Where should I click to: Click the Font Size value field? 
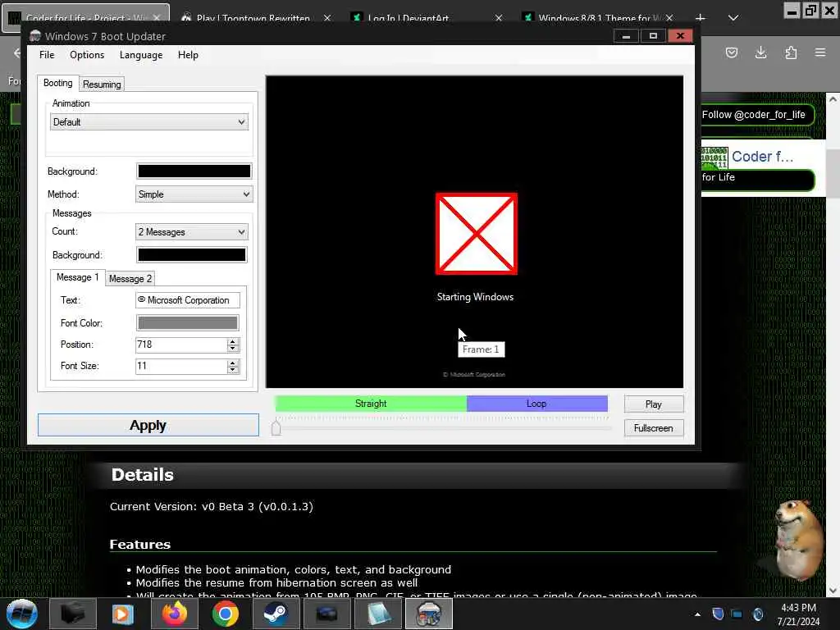pyautogui.click(x=181, y=366)
